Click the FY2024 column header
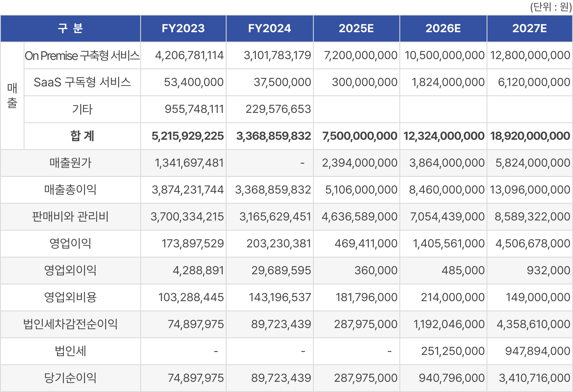The image size is (573, 392). (x=270, y=28)
